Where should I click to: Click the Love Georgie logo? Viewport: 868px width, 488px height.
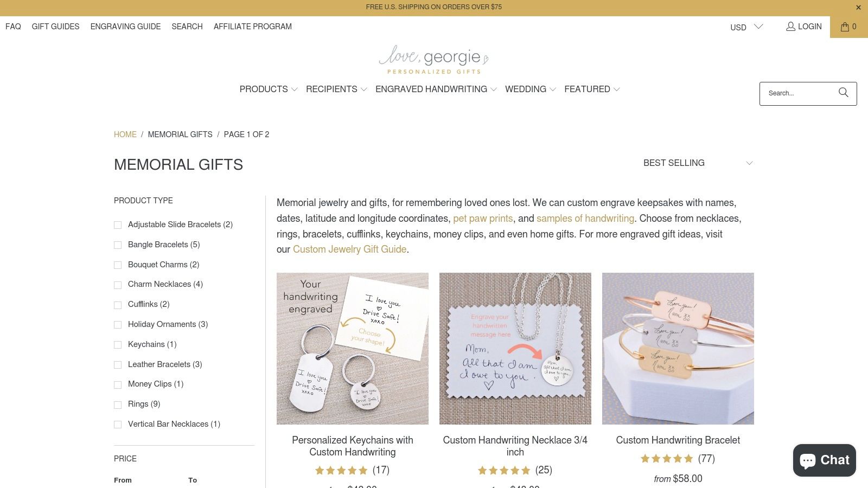(x=434, y=60)
